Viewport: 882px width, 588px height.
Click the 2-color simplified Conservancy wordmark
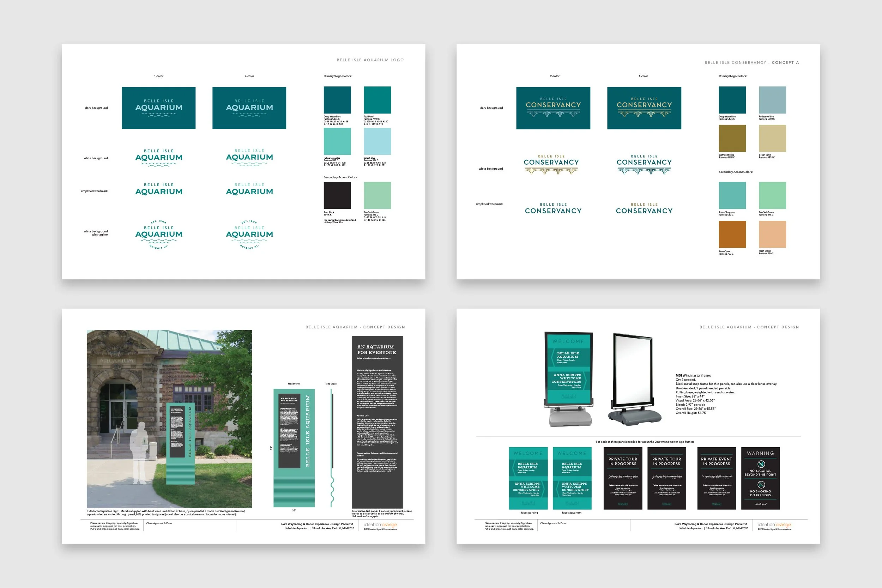point(553,208)
